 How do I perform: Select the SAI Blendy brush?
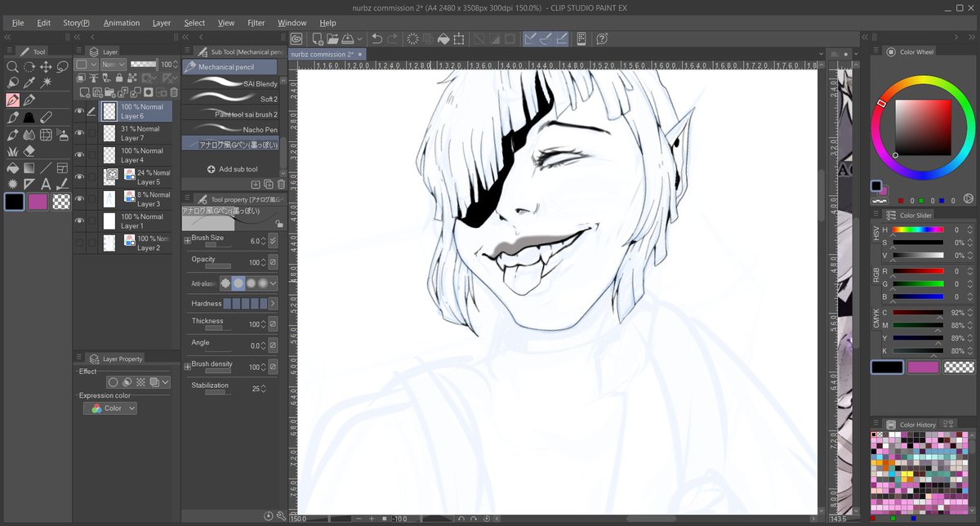point(230,83)
